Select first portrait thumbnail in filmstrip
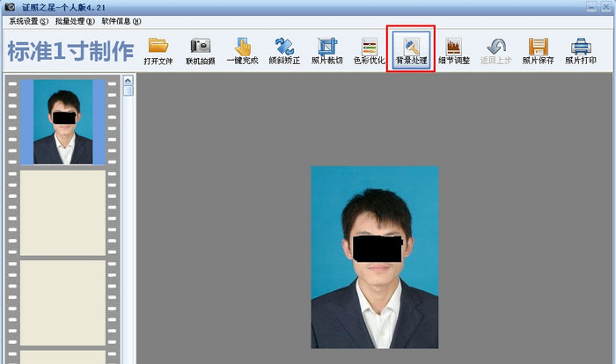 click(62, 122)
